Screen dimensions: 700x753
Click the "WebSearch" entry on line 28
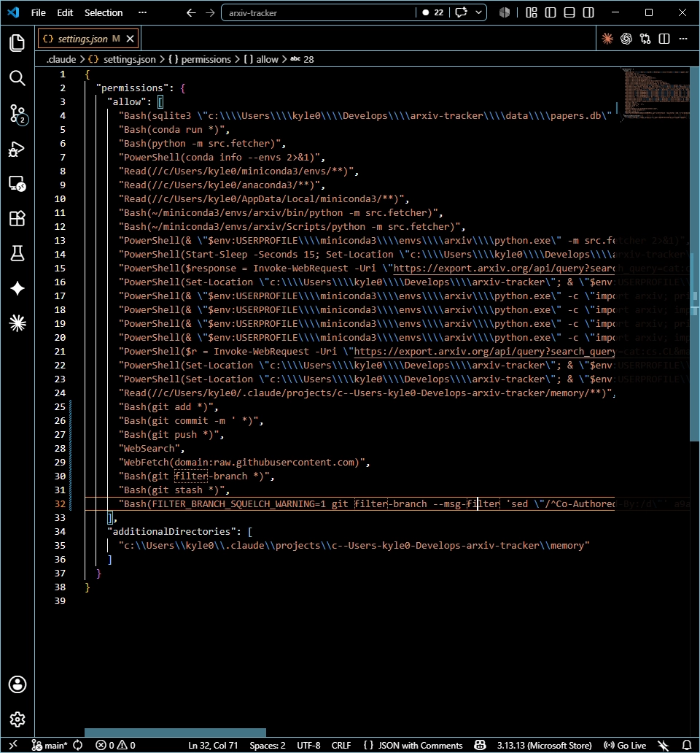(149, 449)
